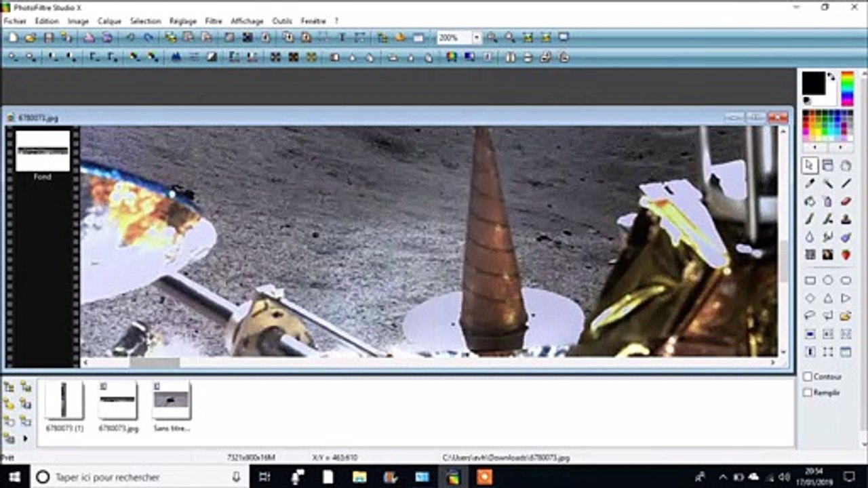Expand the image explorer arrow menu
This screenshot has width=868, height=488.
point(26,439)
